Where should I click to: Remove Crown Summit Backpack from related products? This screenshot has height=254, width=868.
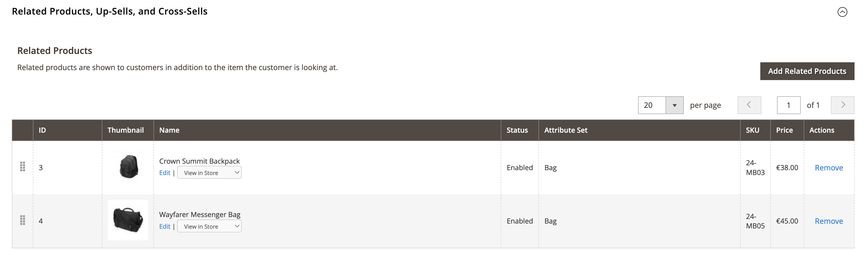(x=829, y=168)
